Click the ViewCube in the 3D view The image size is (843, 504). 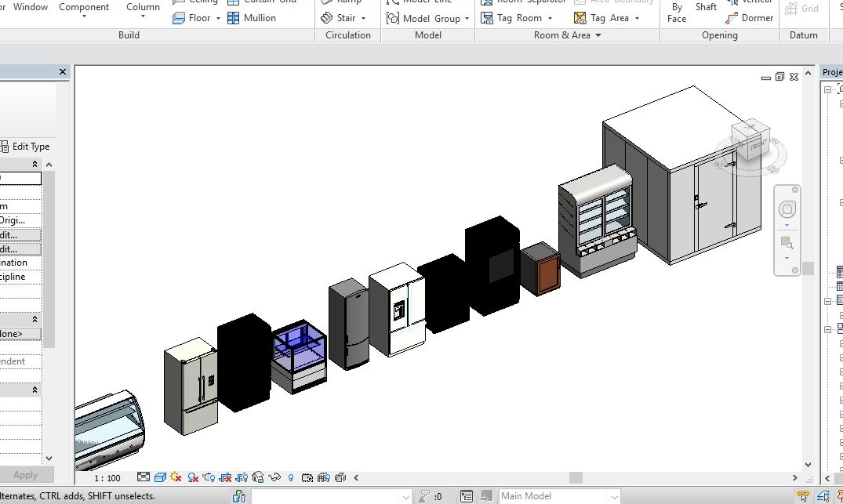[x=750, y=140]
